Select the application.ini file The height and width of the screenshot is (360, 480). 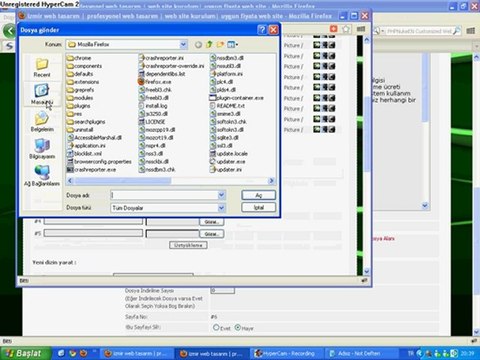pos(87,146)
